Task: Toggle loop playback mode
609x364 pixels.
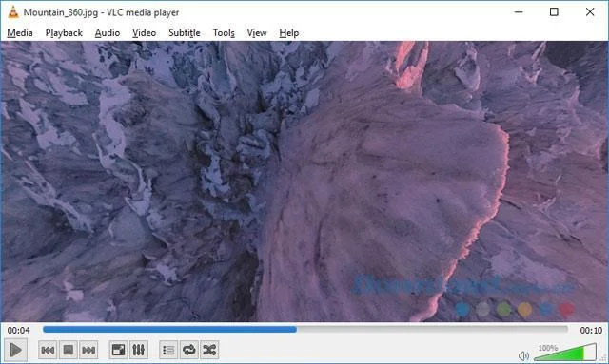Action: (x=188, y=351)
